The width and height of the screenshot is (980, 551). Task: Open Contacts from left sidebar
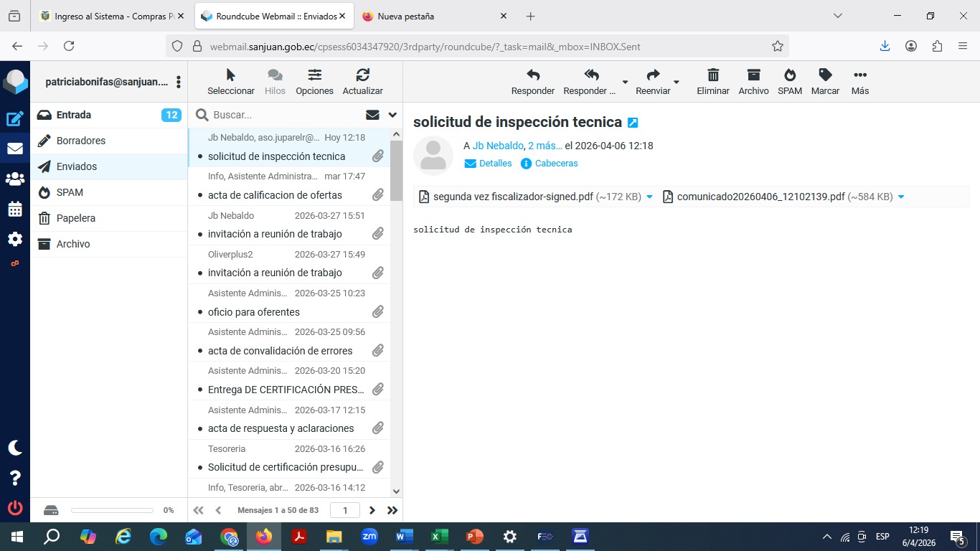click(x=15, y=179)
